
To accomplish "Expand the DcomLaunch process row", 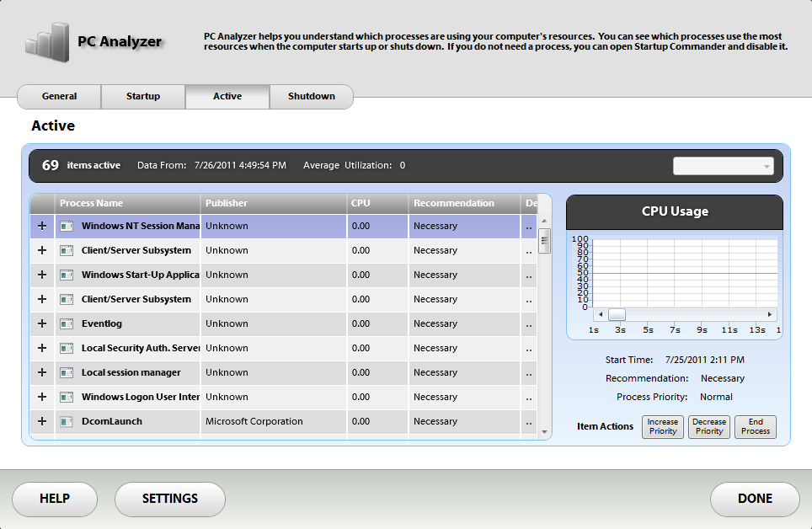I will [42, 421].
